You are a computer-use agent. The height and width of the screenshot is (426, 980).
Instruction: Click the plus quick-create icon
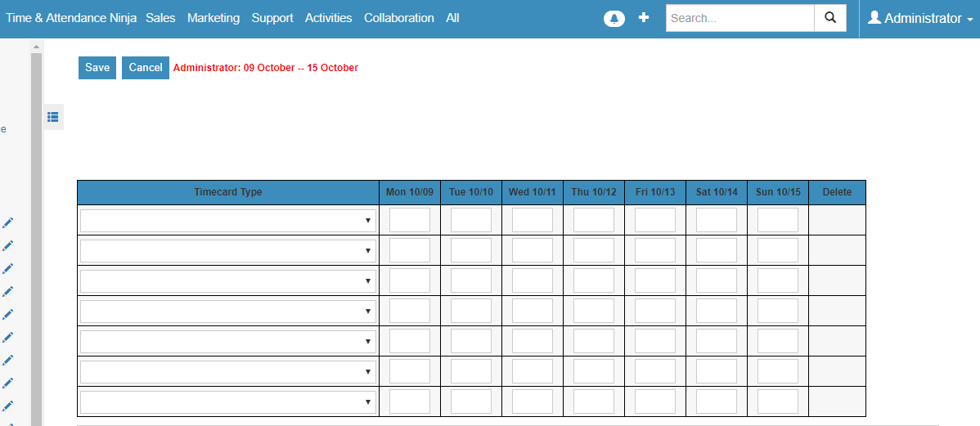tap(644, 18)
